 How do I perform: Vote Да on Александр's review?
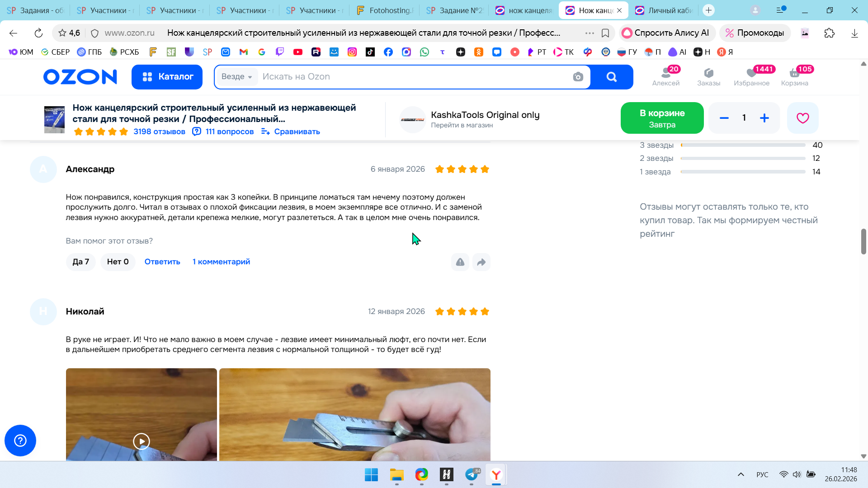[x=80, y=262]
